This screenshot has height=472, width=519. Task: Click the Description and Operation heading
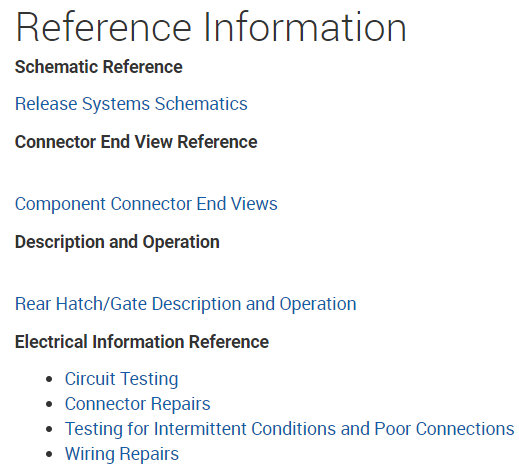[117, 242]
